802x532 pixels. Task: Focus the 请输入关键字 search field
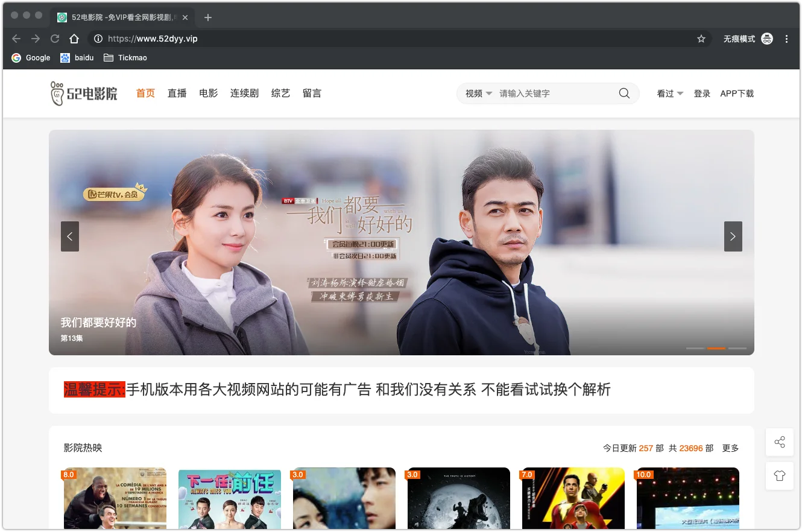(555, 93)
